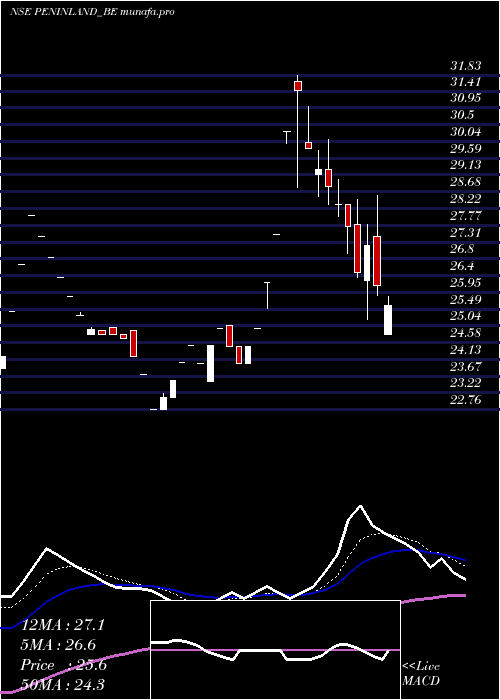Viewport: 500px width, 700px height.
Task: Click the 30.95 price label
Action: tap(466, 98)
